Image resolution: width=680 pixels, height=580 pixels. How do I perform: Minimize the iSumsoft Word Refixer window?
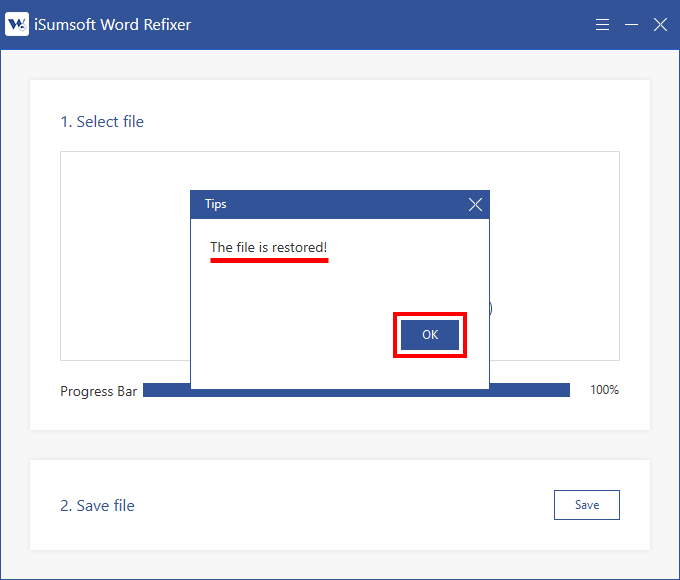click(x=631, y=25)
